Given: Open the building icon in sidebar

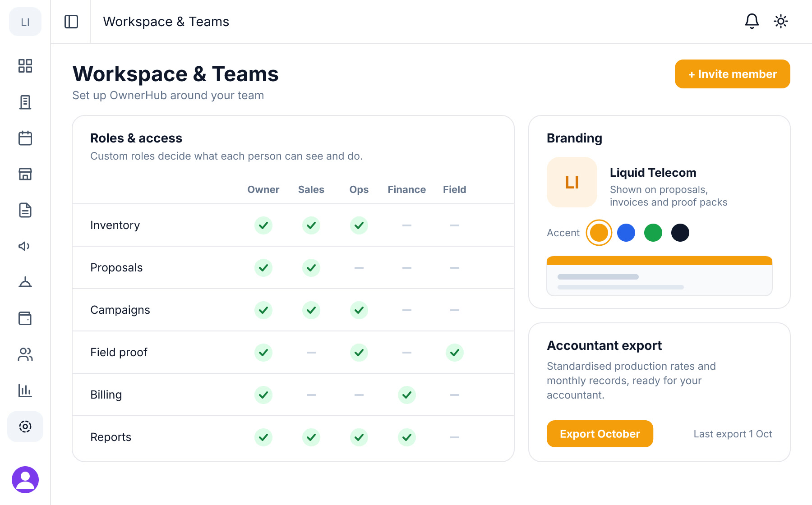Looking at the screenshot, I should (x=25, y=102).
